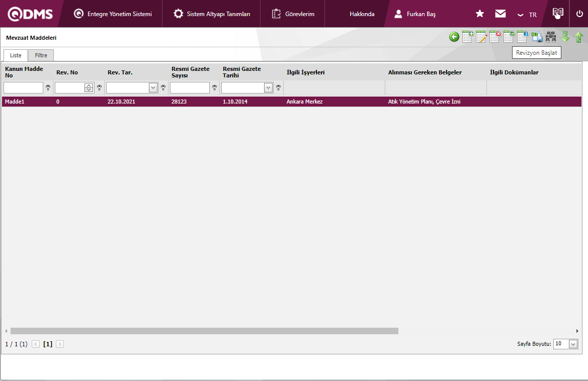The height and width of the screenshot is (381, 588).
Task: Switch to the Liste tab
Action: coord(16,55)
